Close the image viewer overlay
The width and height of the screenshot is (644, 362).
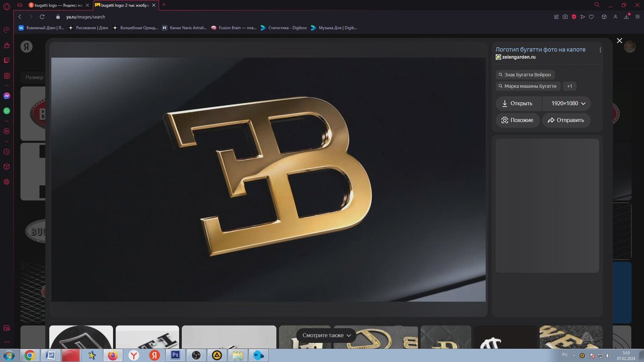coord(619,41)
